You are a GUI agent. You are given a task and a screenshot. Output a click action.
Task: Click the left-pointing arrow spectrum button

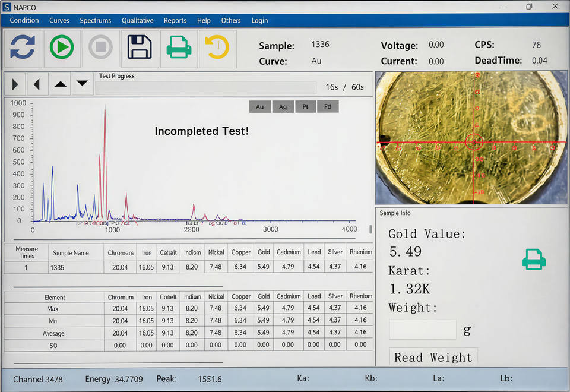click(x=37, y=85)
